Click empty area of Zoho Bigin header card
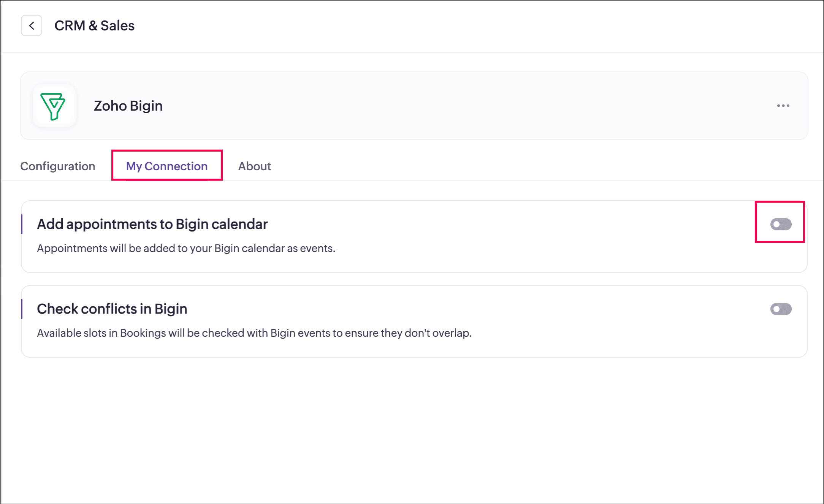 click(x=456, y=106)
